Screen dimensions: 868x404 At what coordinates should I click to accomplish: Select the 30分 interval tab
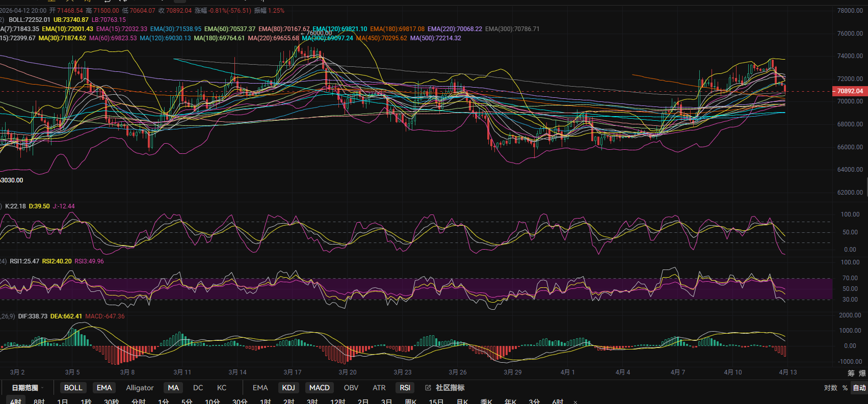[x=240, y=401]
